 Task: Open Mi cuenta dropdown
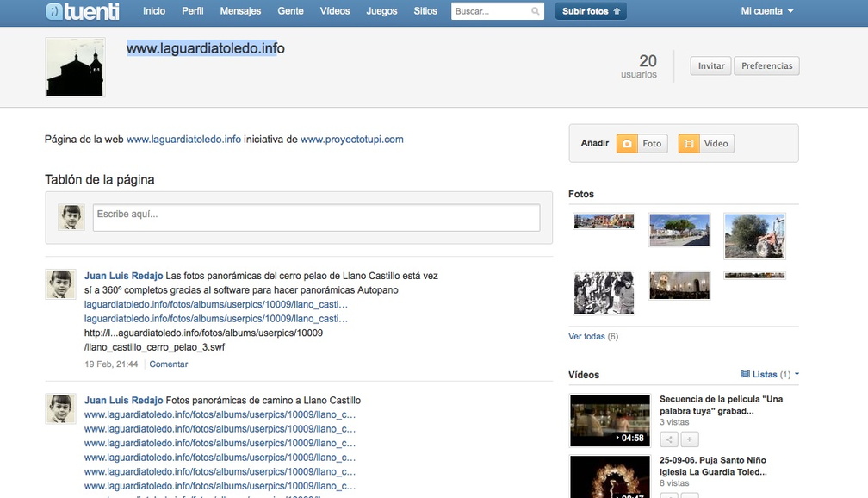767,11
